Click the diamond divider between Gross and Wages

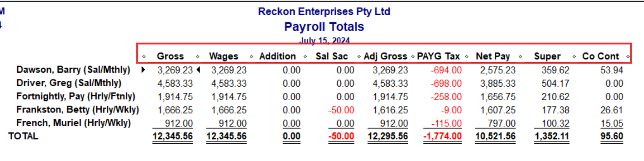coord(197,57)
